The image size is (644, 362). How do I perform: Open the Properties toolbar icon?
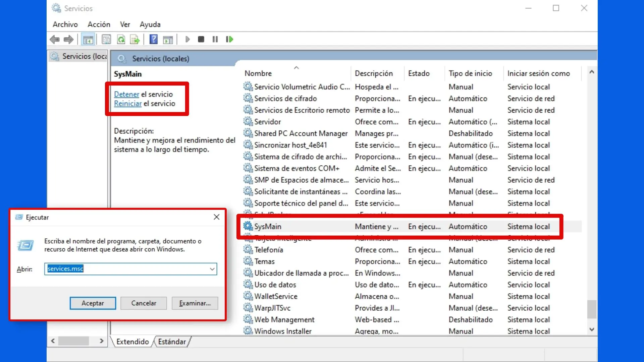(106, 40)
